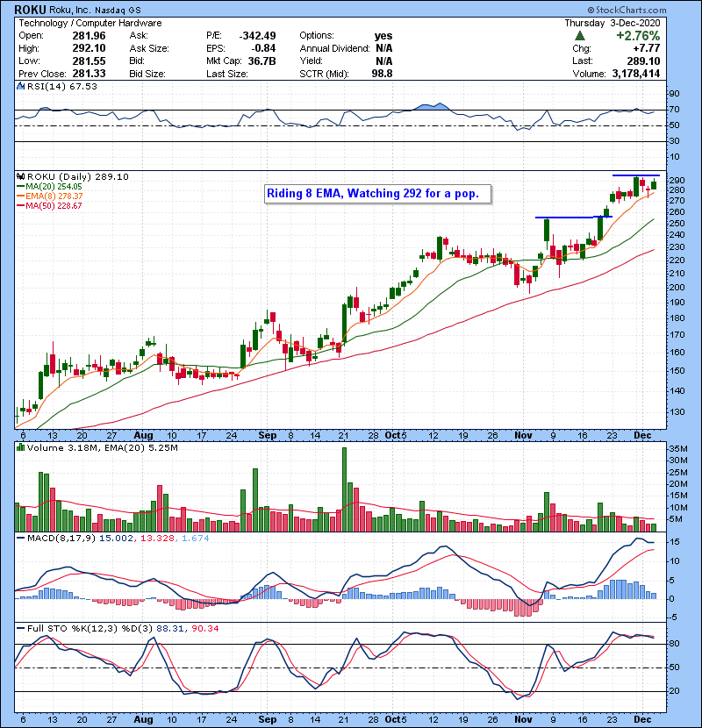Image resolution: width=702 pixels, height=728 pixels.
Task: Click the MA(50) 228.67 legend entry
Action: (x=49, y=205)
